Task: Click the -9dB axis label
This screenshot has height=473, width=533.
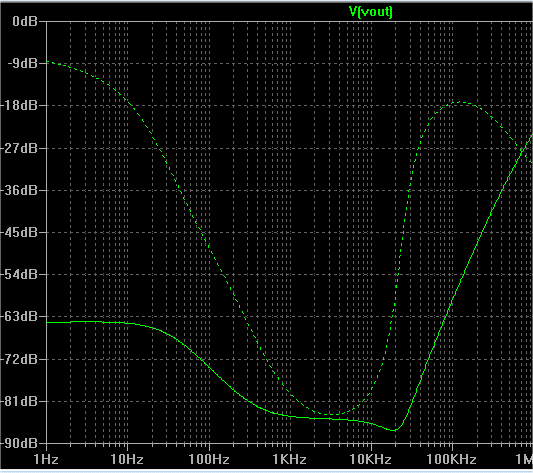Action: coord(22,63)
